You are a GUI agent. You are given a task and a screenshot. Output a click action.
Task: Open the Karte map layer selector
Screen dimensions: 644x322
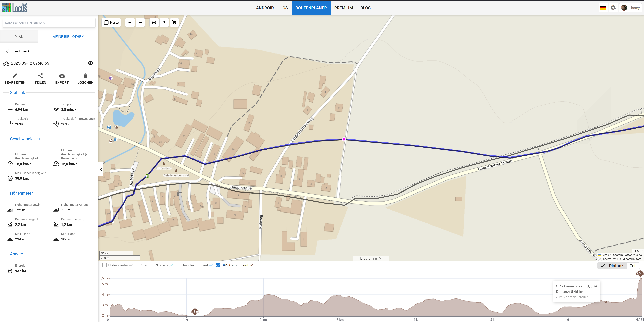[111, 23]
